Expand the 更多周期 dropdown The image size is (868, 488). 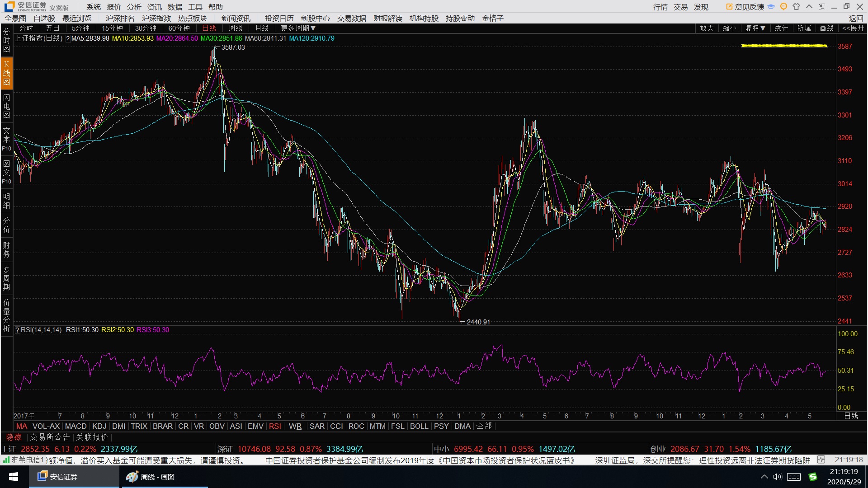tap(298, 28)
